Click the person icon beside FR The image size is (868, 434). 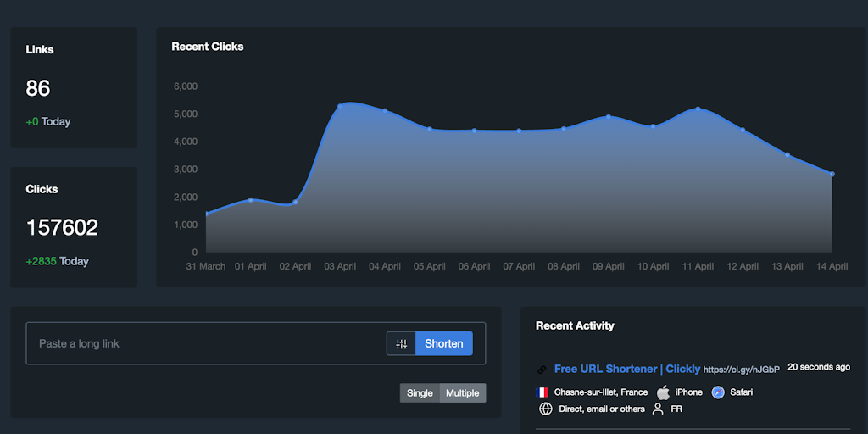658,409
